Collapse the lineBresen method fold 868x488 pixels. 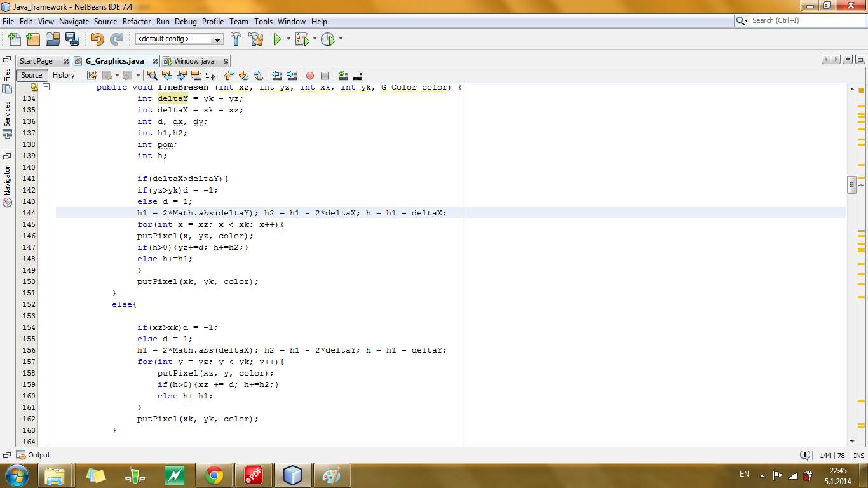click(46, 87)
